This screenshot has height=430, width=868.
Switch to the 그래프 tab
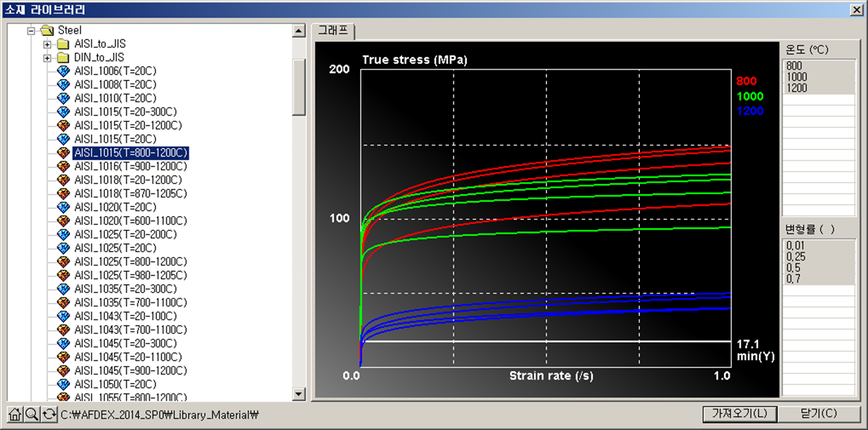(333, 31)
